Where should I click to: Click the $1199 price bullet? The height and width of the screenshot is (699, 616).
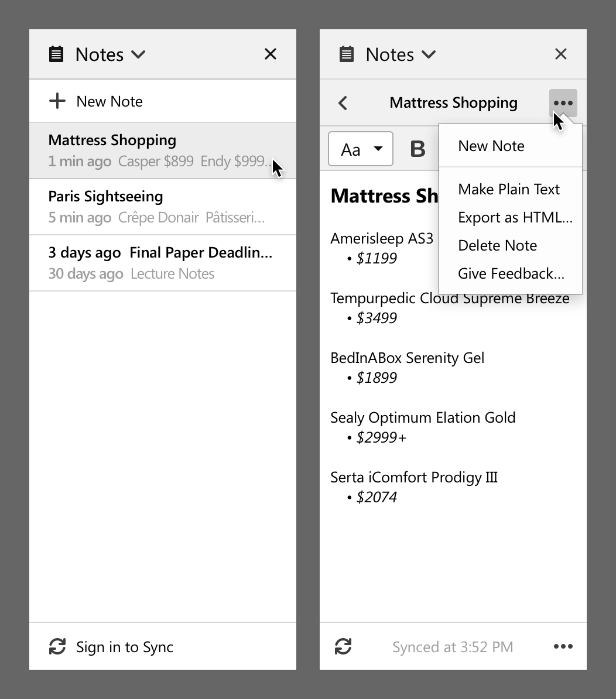[x=372, y=258]
